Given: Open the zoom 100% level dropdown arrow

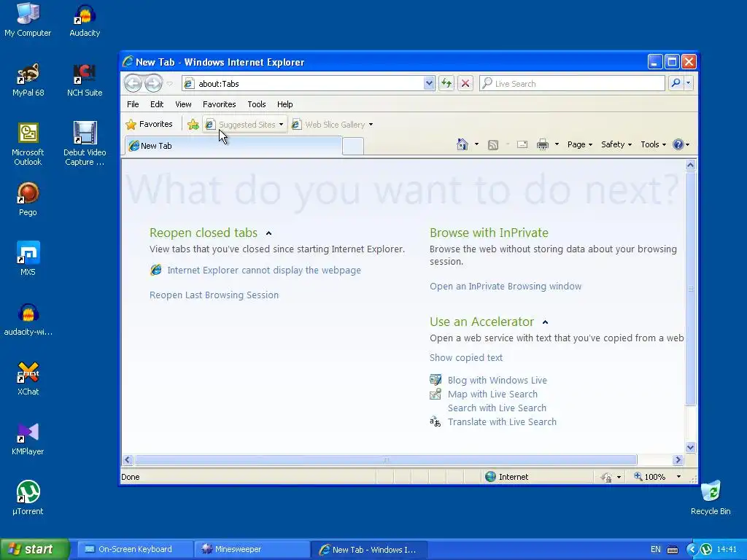Looking at the screenshot, I should click(x=678, y=477).
